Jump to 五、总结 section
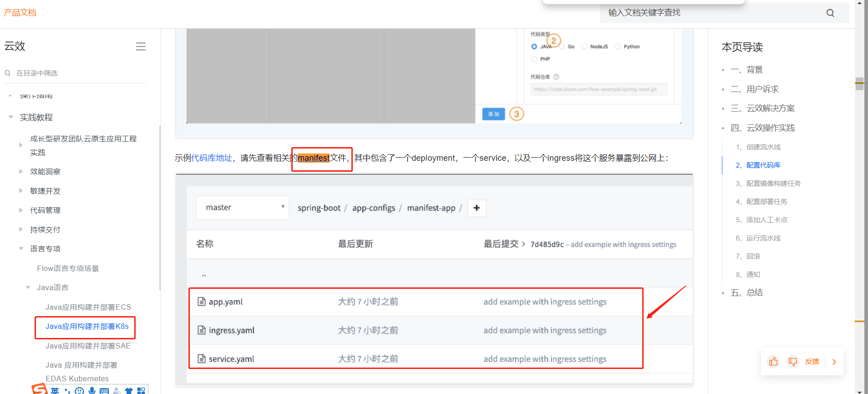 click(x=746, y=292)
